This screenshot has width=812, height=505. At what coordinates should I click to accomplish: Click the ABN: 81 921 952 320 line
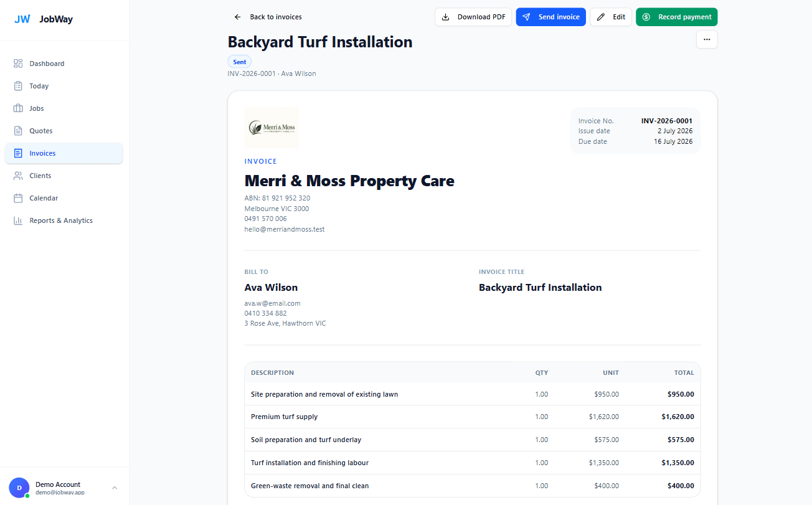[x=277, y=198]
